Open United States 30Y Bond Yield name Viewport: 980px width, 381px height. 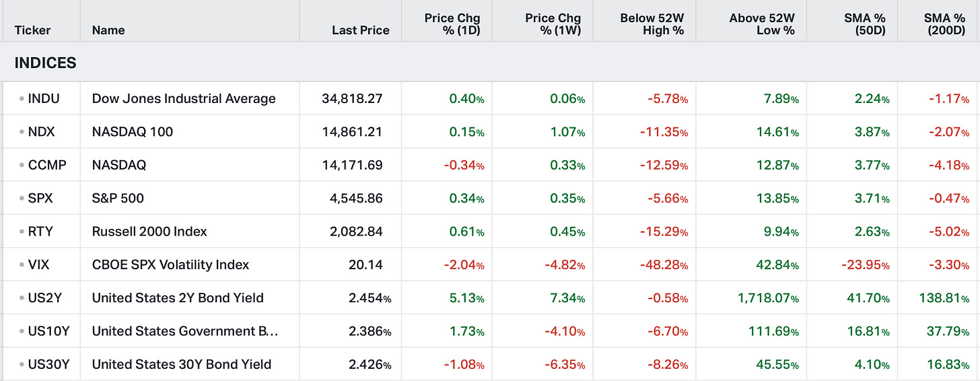[182, 365]
